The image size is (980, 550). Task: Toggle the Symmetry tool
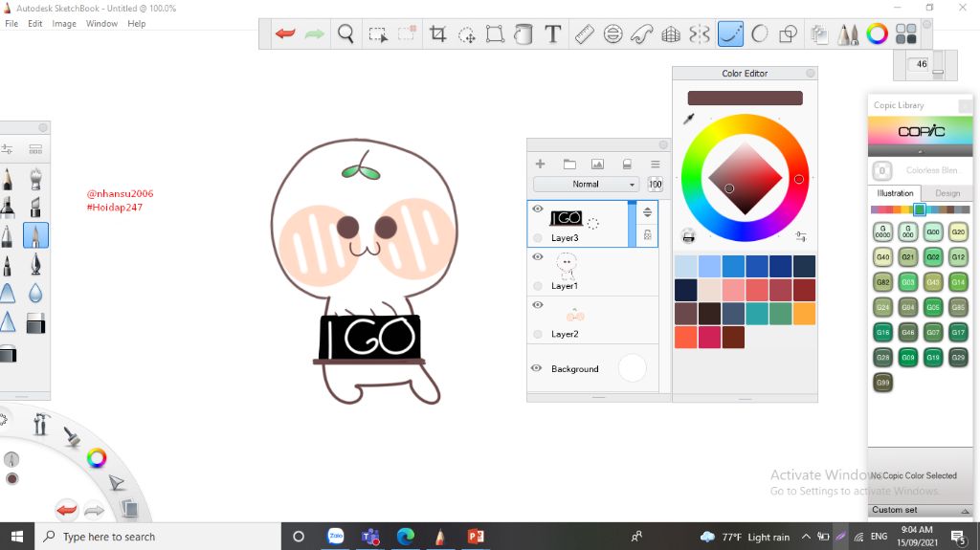click(x=700, y=33)
